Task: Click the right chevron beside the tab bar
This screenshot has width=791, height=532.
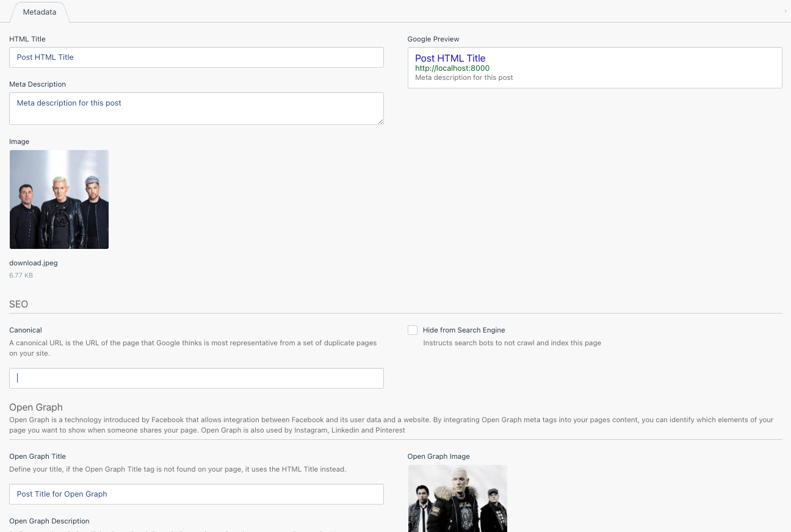Action: [785, 11]
